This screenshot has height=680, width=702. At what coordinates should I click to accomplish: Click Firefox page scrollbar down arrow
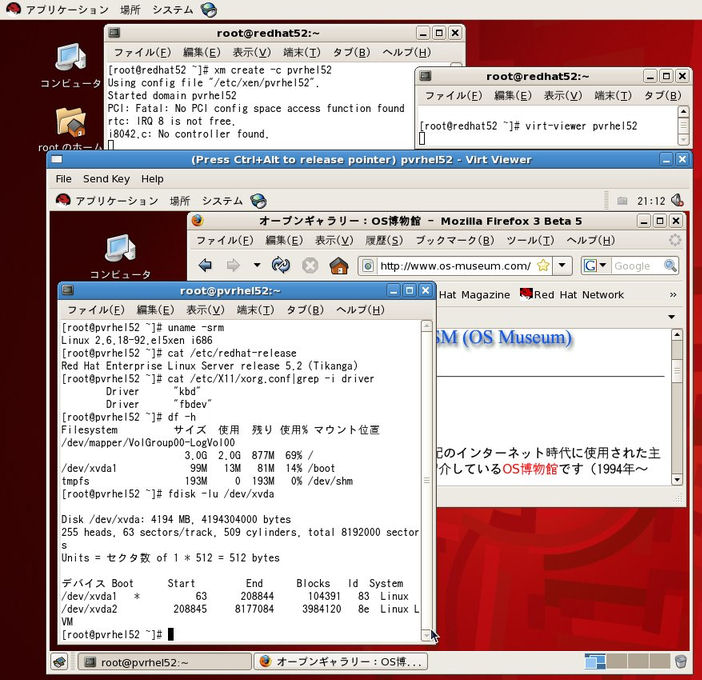click(x=677, y=479)
